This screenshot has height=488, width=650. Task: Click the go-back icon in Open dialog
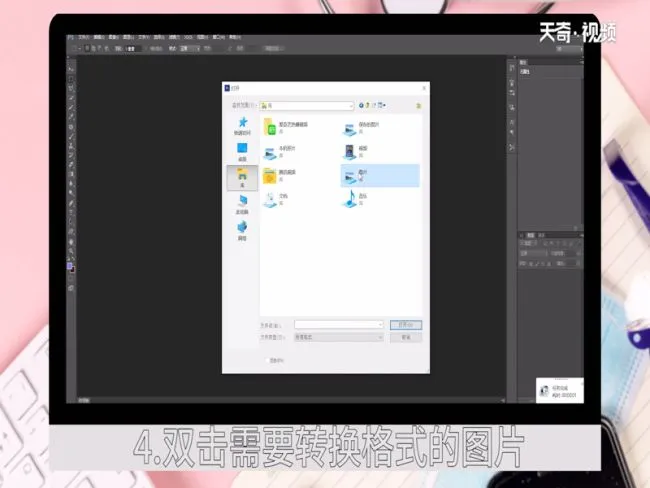tap(361, 105)
